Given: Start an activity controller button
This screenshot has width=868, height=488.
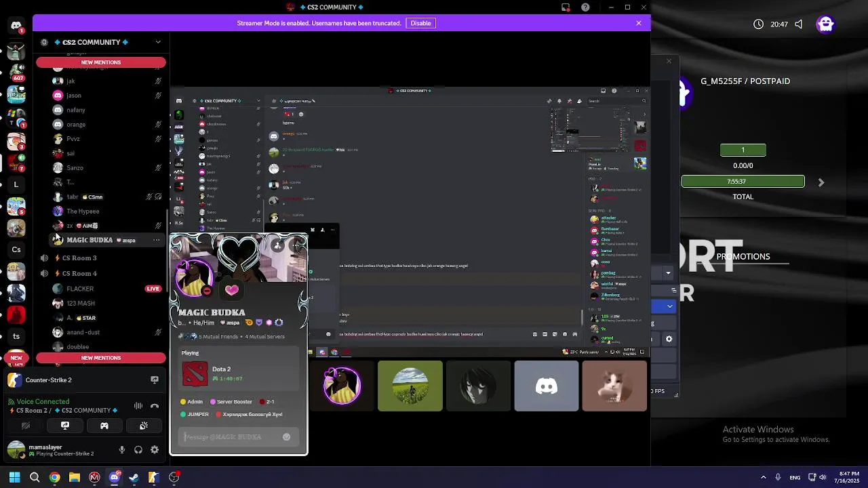Looking at the screenshot, I should tap(104, 426).
